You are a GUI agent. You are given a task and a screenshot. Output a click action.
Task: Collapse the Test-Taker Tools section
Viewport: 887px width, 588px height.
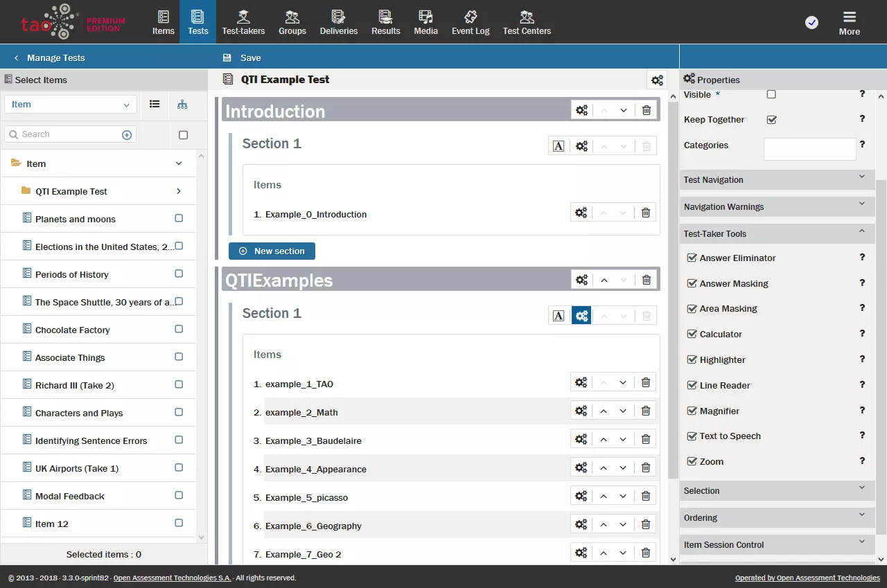777,233
